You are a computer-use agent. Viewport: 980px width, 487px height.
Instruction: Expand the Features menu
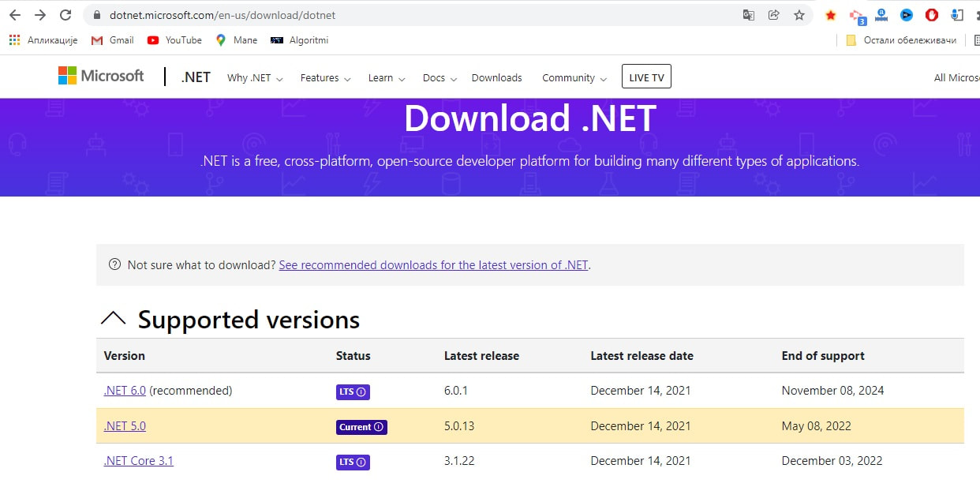pyautogui.click(x=325, y=78)
